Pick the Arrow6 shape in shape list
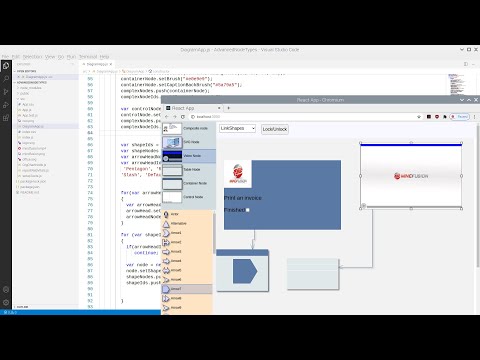 [187, 279]
